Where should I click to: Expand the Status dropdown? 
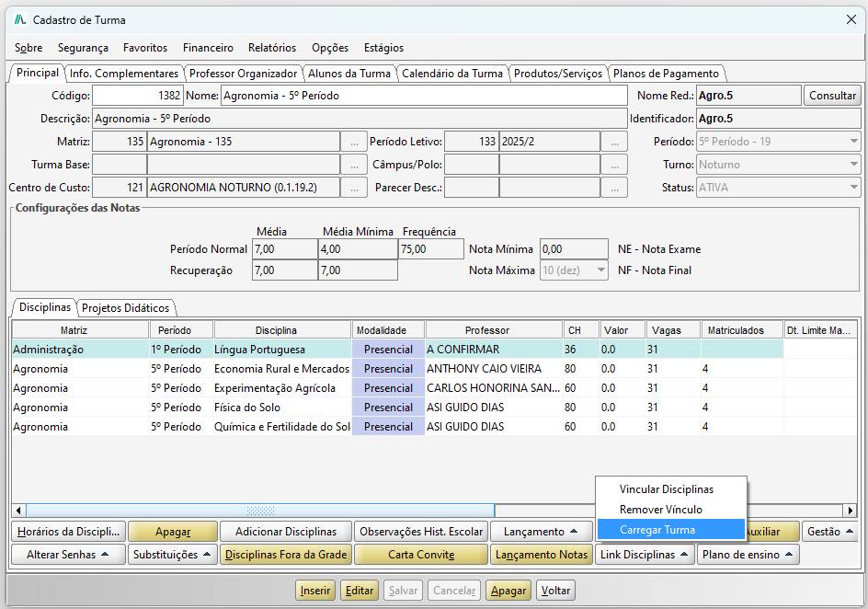853,188
